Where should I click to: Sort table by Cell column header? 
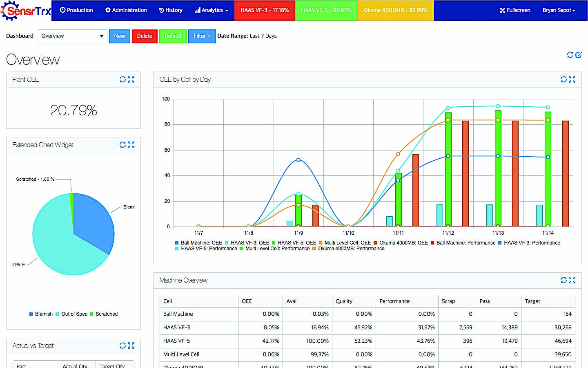tap(198, 301)
